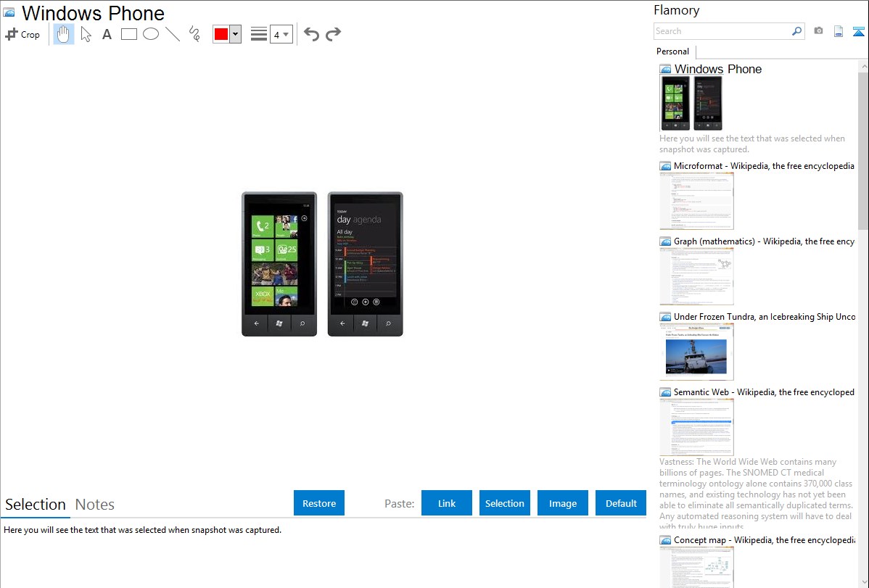The height and width of the screenshot is (588, 869).
Task: Click the Microformat page thumbnail
Action: point(696,201)
